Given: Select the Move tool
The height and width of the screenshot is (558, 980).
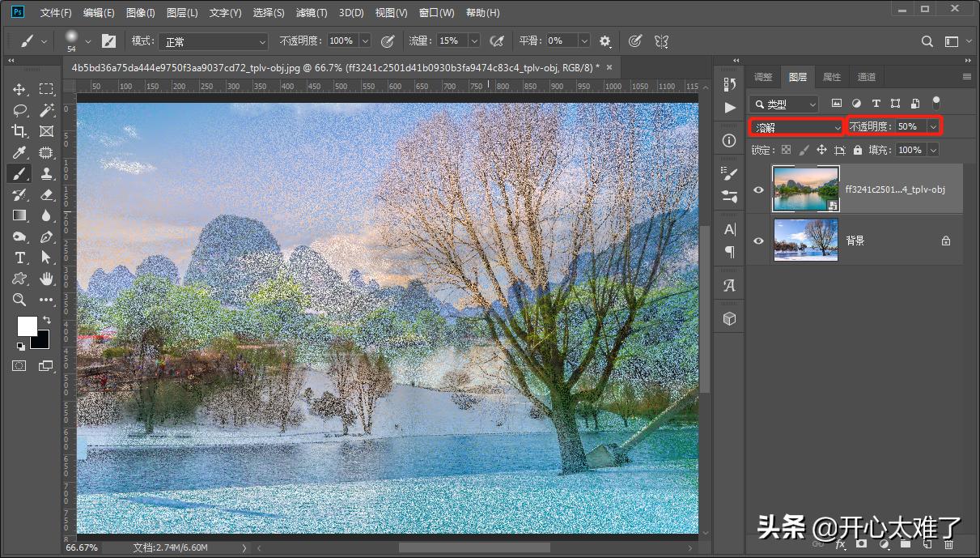Looking at the screenshot, I should pos(19,89).
